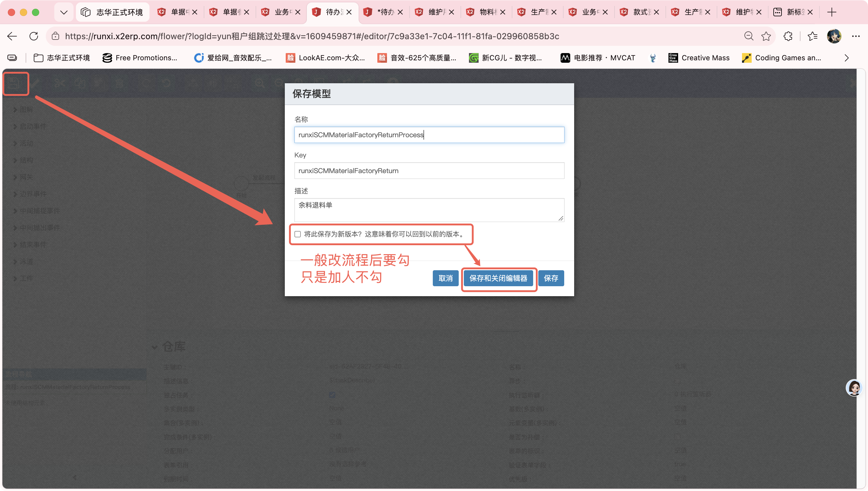
Task: Click the copy toolbar icon
Action: click(x=80, y=83)
